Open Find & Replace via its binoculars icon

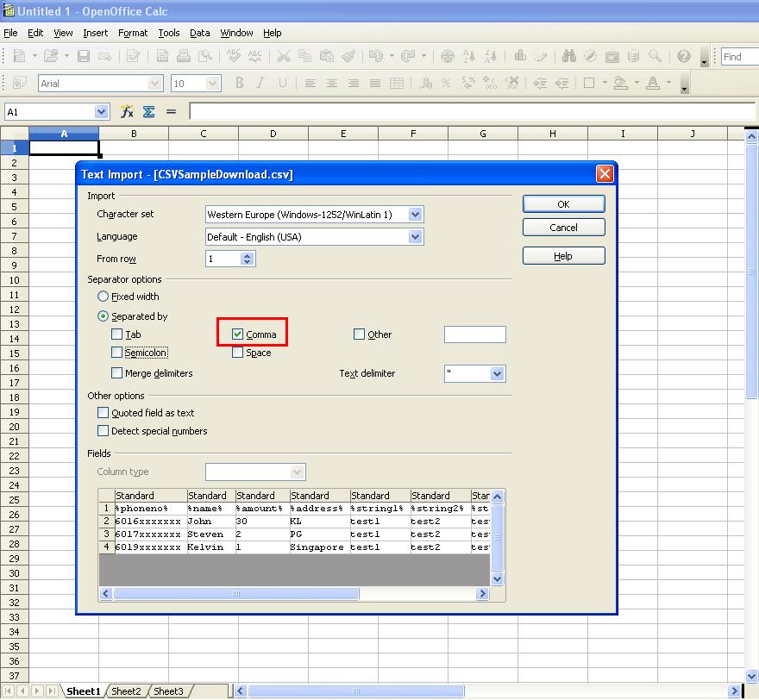[568, 54]
